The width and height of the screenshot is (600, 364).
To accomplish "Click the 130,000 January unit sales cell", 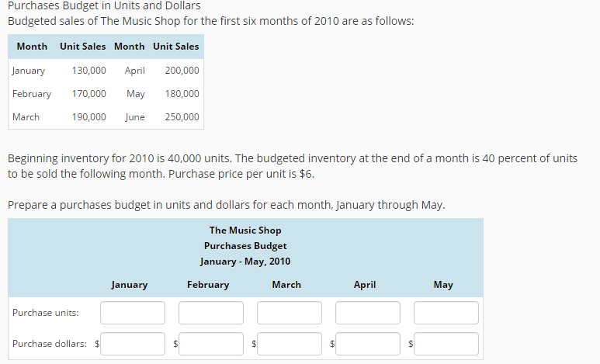I will point(88,71).
